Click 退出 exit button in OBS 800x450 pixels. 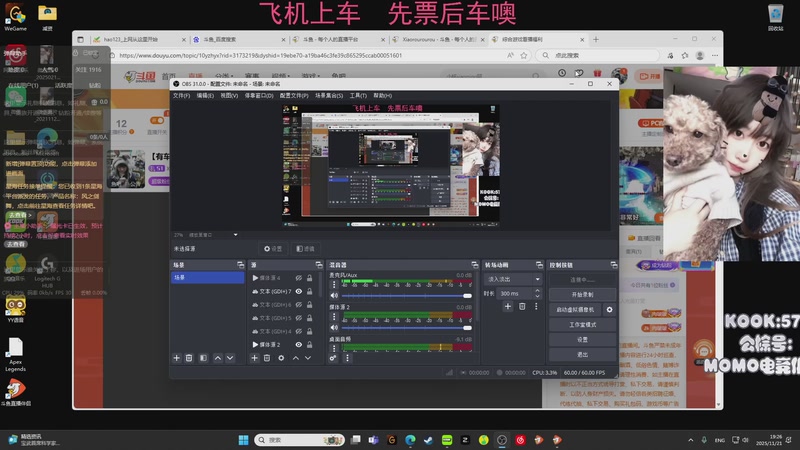tap(582, 354)
